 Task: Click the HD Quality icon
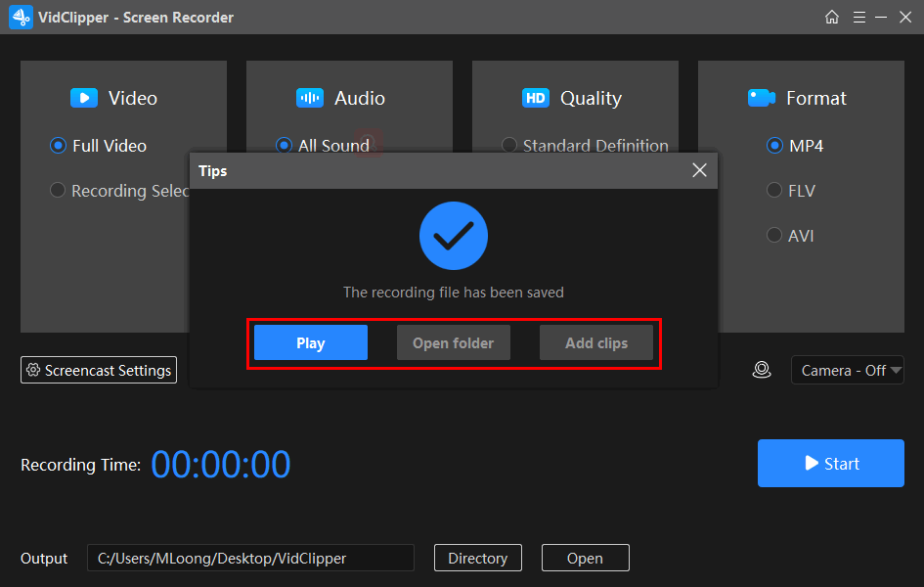click(x=536, y=98)
